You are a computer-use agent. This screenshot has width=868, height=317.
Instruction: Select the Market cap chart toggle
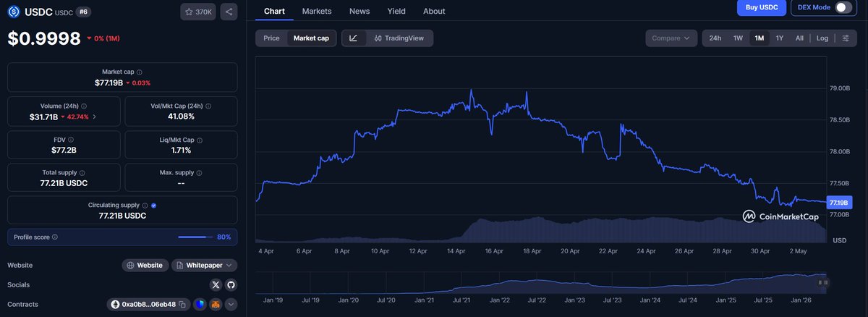[311, 38]
